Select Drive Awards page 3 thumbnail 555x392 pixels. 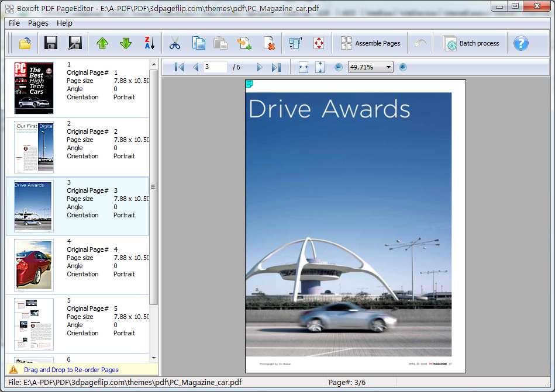tap(33, 206)
